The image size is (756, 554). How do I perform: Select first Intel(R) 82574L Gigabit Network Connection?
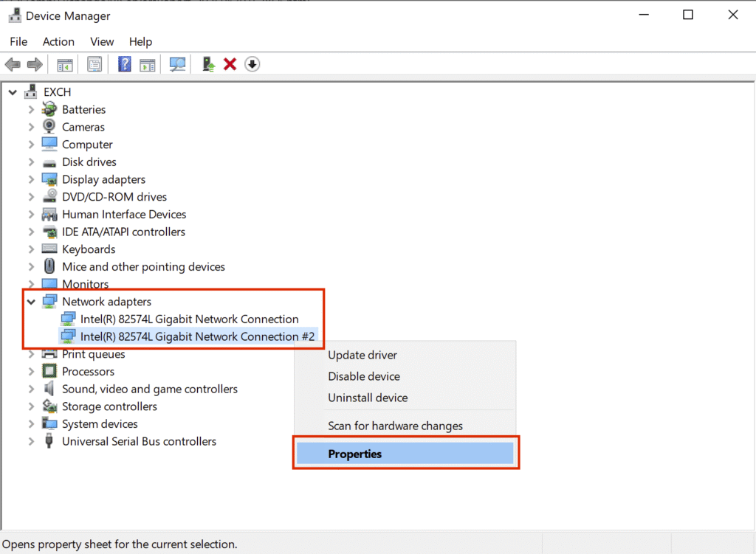[x=189, y=319]
